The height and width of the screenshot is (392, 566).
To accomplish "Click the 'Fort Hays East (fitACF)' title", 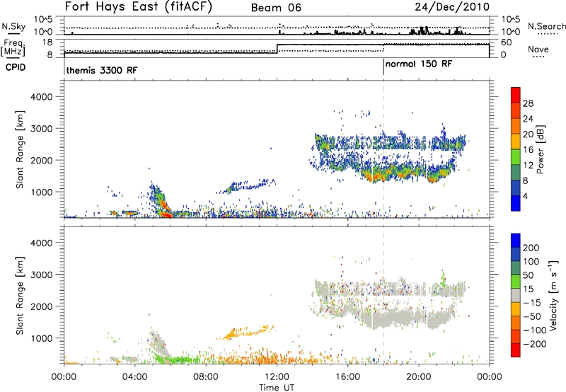I will (x=139, y=7).
